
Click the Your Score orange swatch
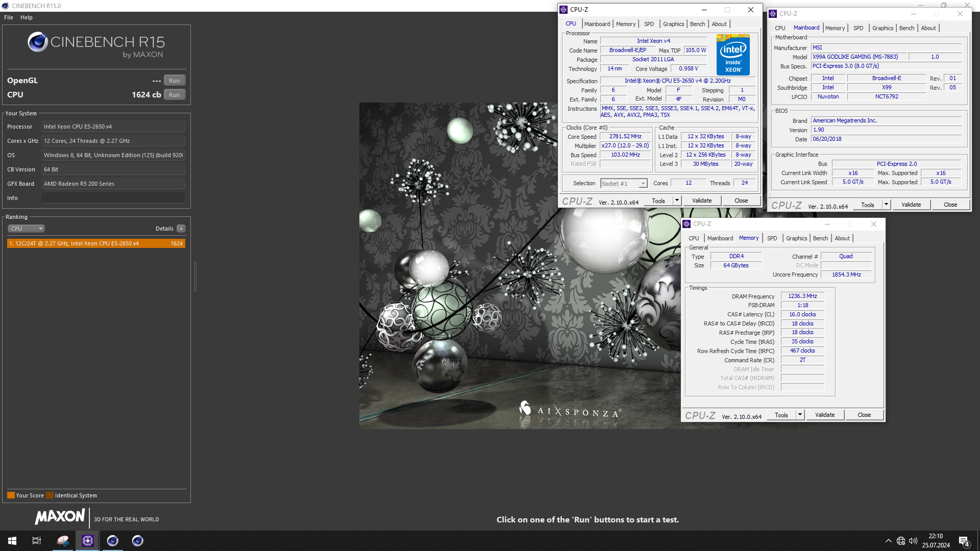pyautogui.click(x=11, y=495)
